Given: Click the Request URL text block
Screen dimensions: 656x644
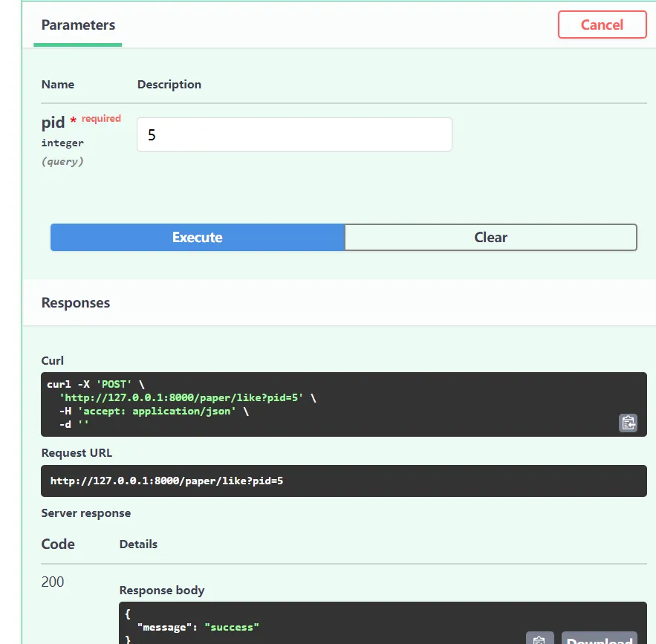Looking at the screenshot, I should [166, 481].
